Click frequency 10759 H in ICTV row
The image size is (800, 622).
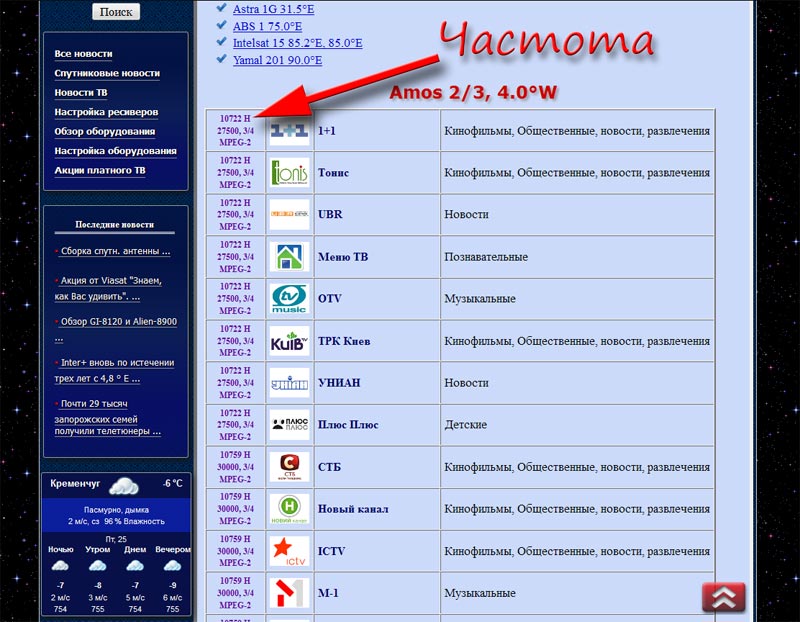pos(235,539)
